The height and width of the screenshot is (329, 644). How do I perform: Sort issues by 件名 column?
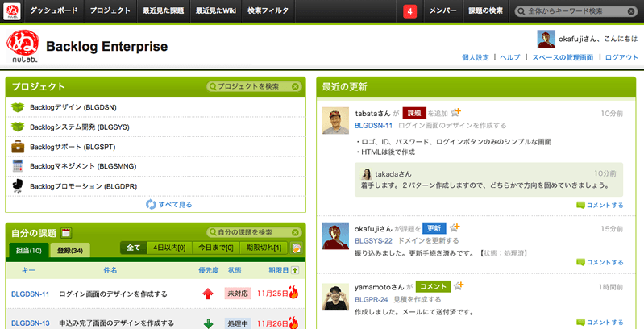[x=110, y=270]
